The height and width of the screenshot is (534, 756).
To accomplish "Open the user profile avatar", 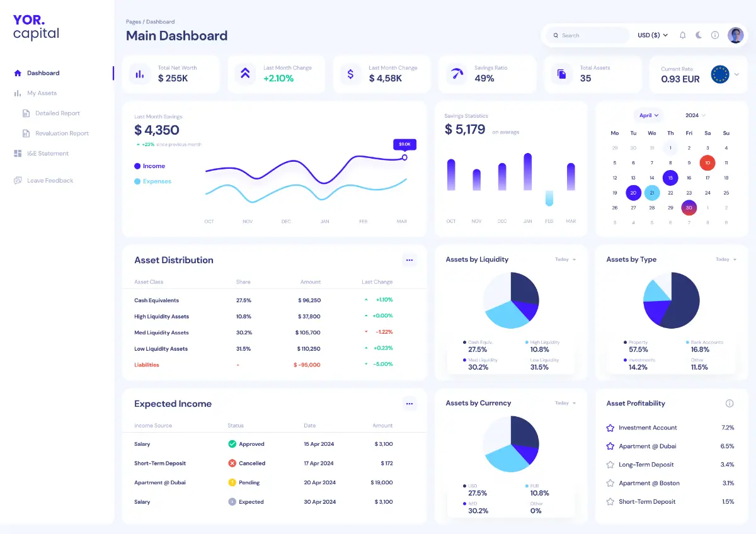I will (735, 35).
